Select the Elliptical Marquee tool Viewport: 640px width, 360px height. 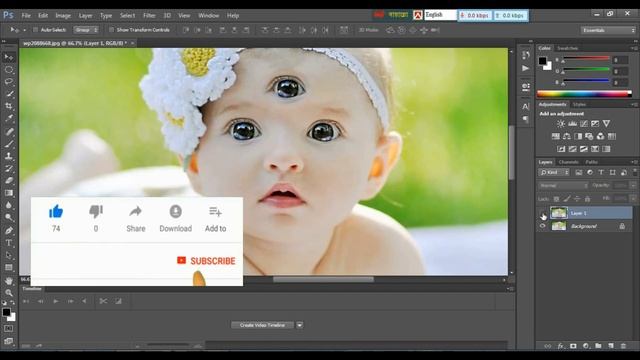click(x=9, y=70)
